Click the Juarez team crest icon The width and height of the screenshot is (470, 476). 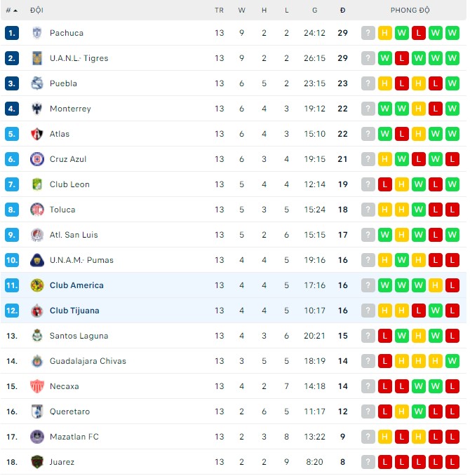pos(37,462)
